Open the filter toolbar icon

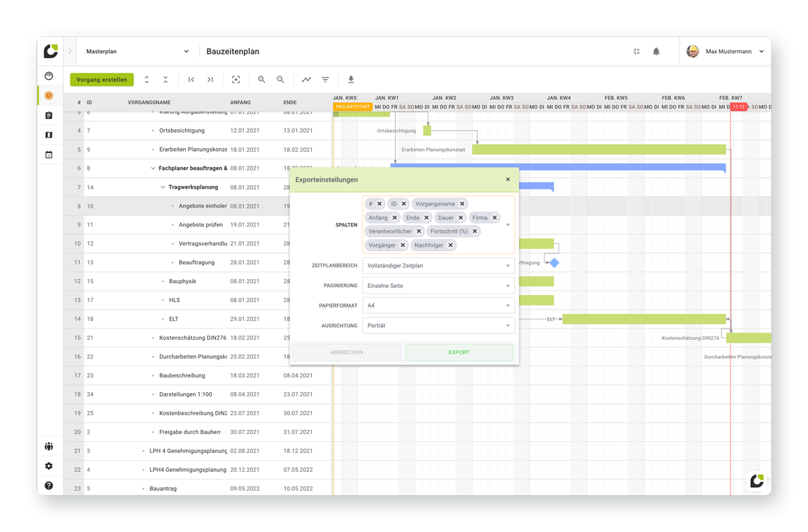(325, 80)
